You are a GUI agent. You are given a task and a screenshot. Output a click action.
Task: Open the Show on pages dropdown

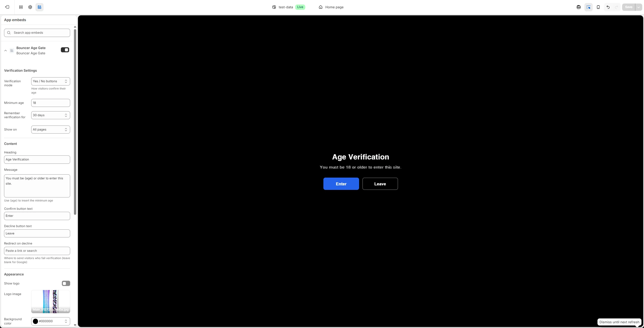[x=51, y=130]
